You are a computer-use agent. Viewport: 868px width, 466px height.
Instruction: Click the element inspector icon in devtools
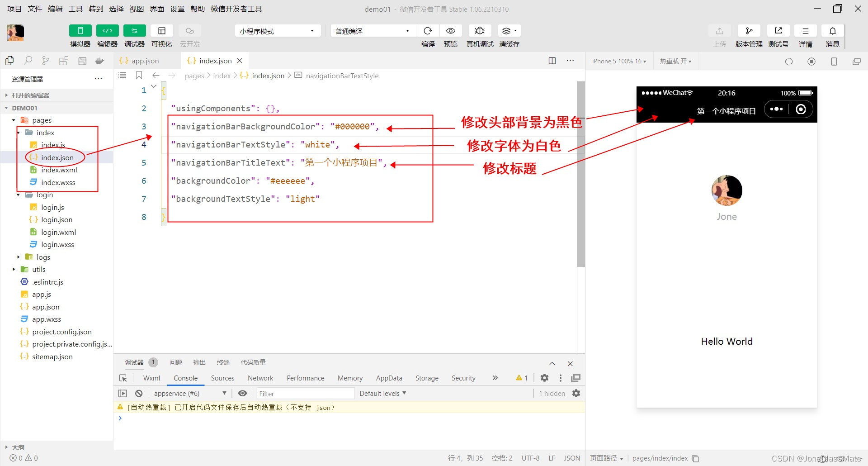123,378
